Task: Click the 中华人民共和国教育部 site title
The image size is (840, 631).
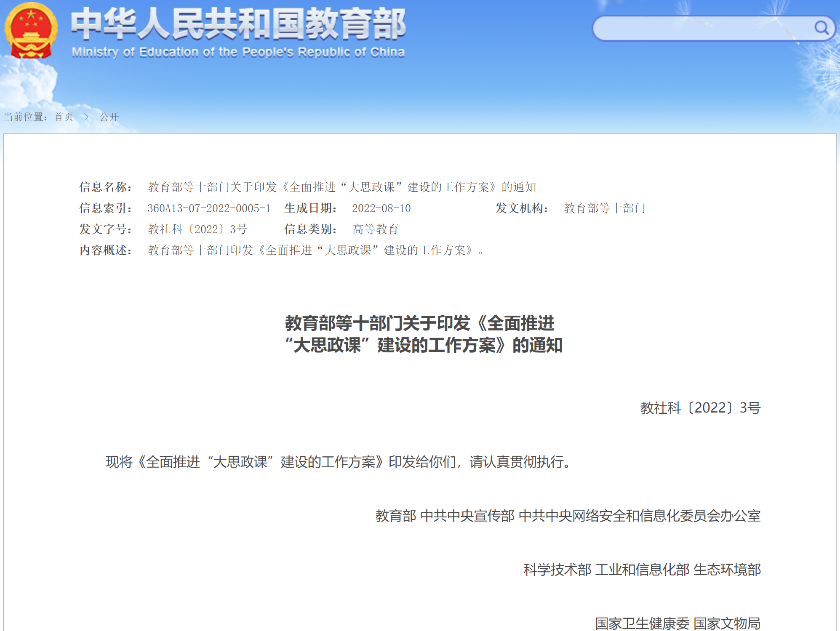Action: 238,24
